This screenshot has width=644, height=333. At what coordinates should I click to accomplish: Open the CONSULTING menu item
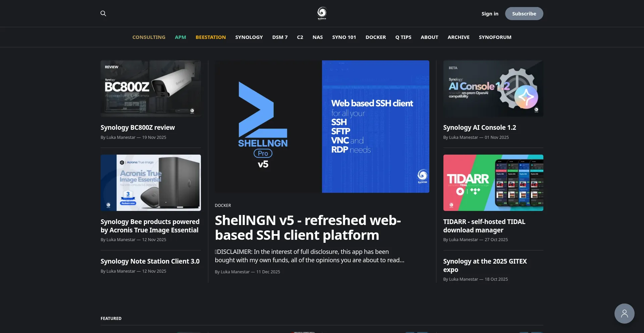click(149, 37)
